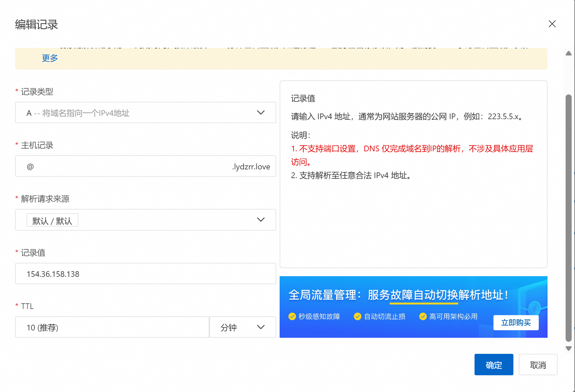The width and height of the screenshot is (575, 392).
Task: Click the checkmark icon beside 秒级感知故障
Action: tap(292, 317)
